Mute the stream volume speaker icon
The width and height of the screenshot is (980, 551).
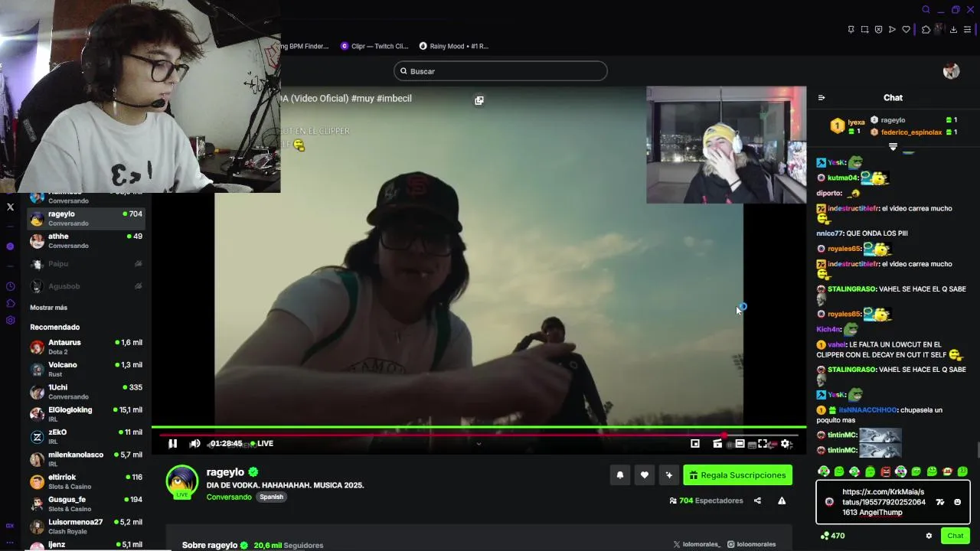point(194,444)
